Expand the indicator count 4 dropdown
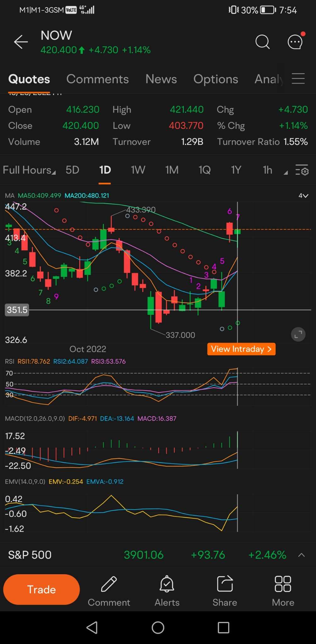Screen dimensions: 316x644 tap(303, 195)
